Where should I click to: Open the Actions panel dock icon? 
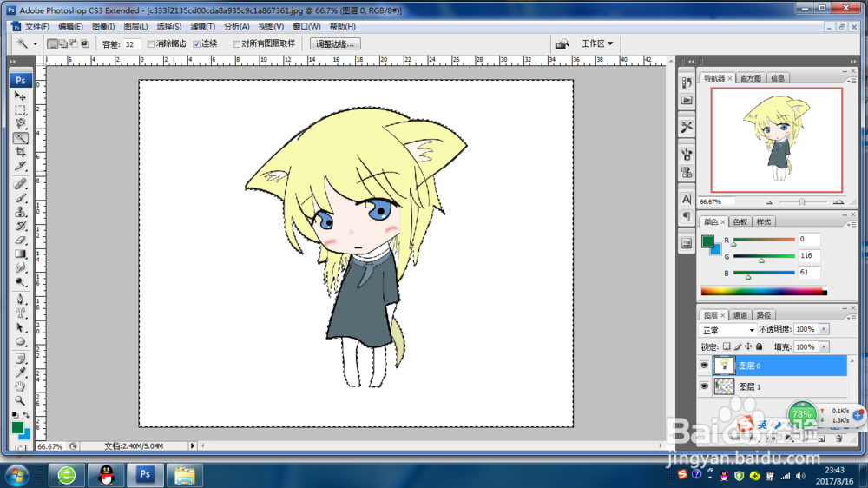(x=687, y=100)
